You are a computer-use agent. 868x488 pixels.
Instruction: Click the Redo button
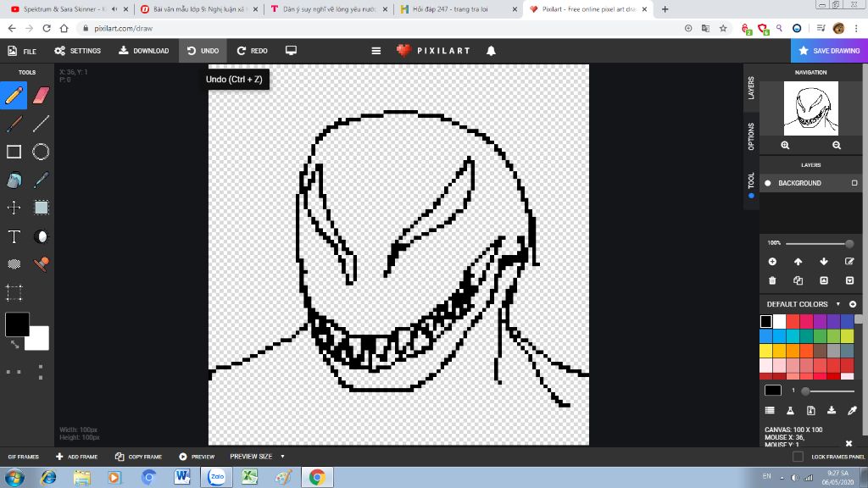(253, 51)
